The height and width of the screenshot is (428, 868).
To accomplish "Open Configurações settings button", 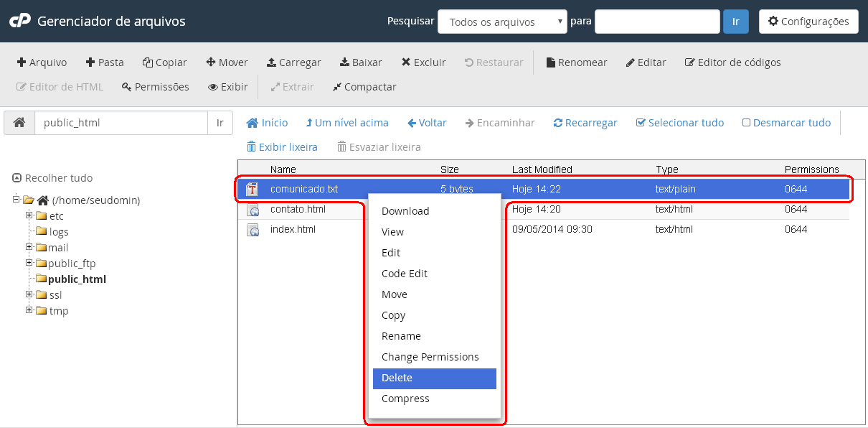I will click(808, 22).
